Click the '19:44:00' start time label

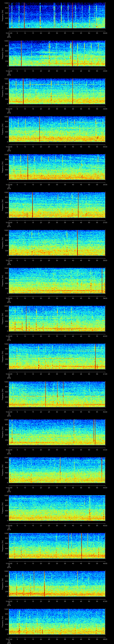click(x=9, y=525)
